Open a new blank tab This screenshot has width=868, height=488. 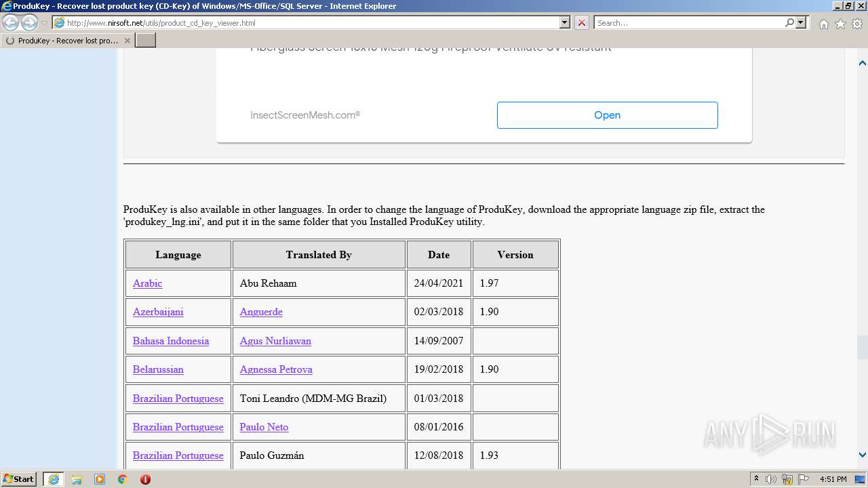tap(146, 41)
